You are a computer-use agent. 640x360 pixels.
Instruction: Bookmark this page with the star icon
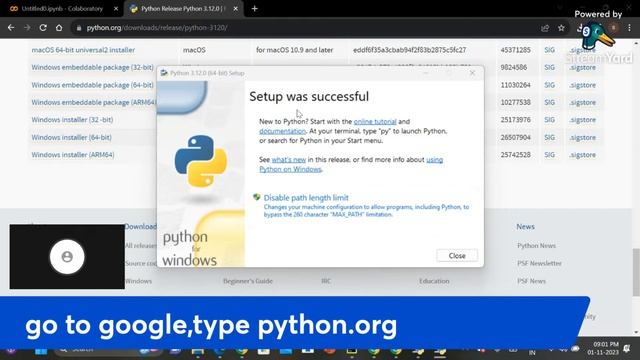pos(561,28)
